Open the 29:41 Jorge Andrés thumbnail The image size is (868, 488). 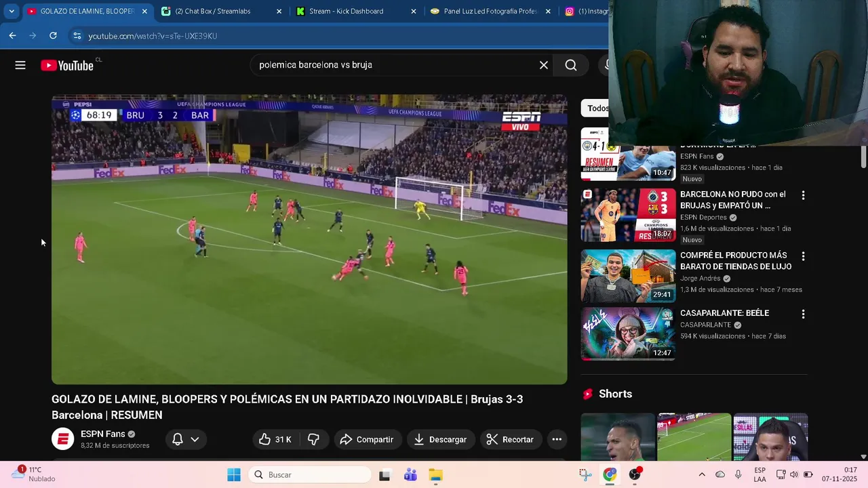click(x=628, y=276)
